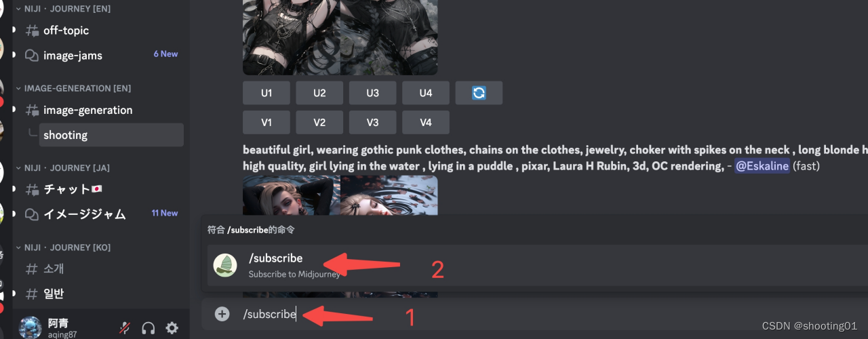This screenshot has width=868, height=339.
Task: Toggle microphone mute in user panel
Action: tap(125, 328)
